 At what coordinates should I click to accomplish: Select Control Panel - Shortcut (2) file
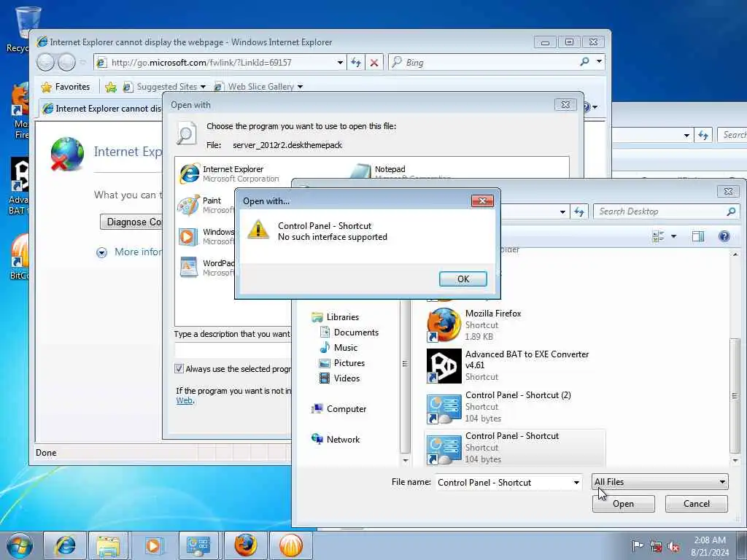point(514,407)
